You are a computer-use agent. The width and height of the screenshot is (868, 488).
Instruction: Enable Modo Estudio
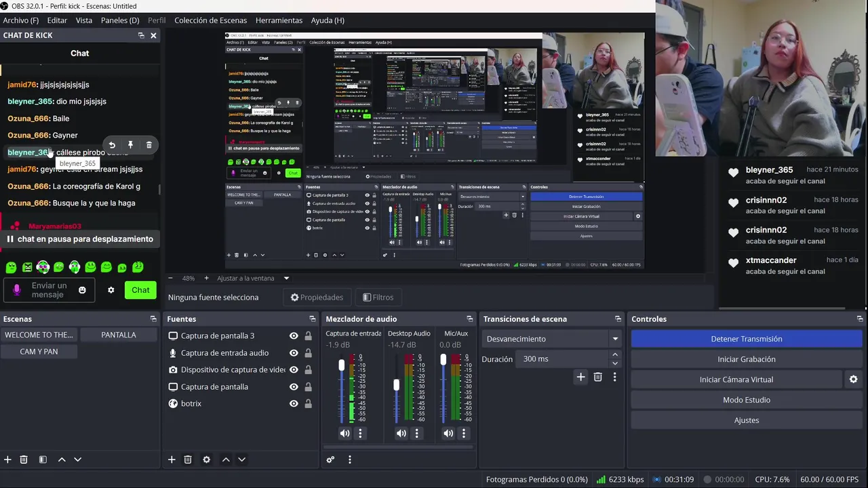747,400
